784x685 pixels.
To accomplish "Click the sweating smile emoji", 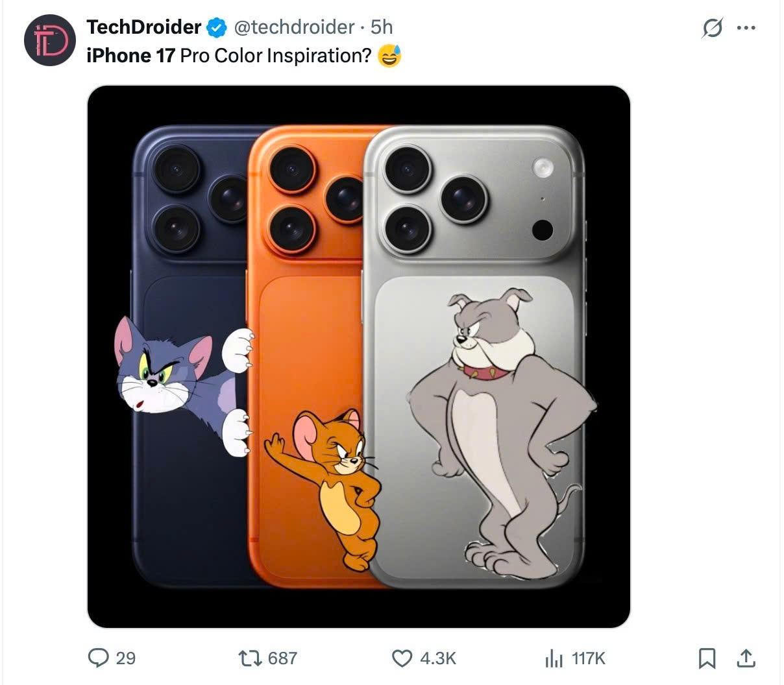I will (x=389, y=56).
